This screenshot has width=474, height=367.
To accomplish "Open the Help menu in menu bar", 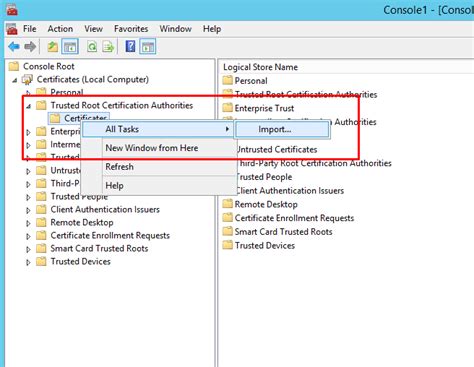I will 212,29.
